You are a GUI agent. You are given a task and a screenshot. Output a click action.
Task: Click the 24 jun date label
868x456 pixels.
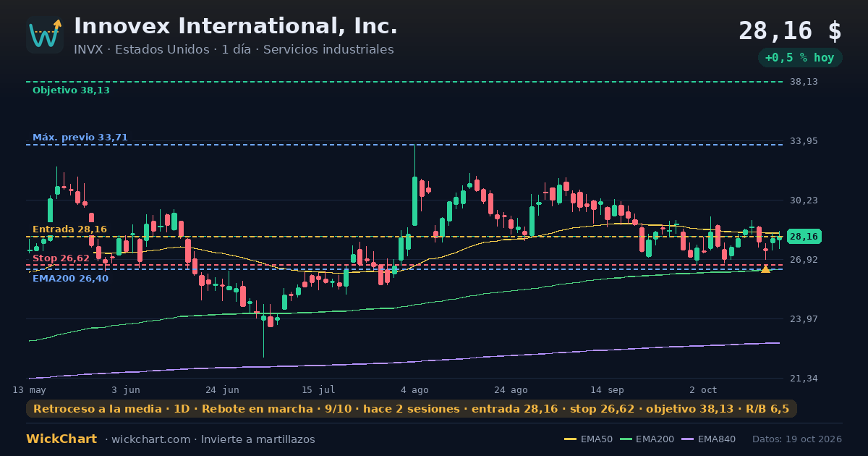click(222, 390)
